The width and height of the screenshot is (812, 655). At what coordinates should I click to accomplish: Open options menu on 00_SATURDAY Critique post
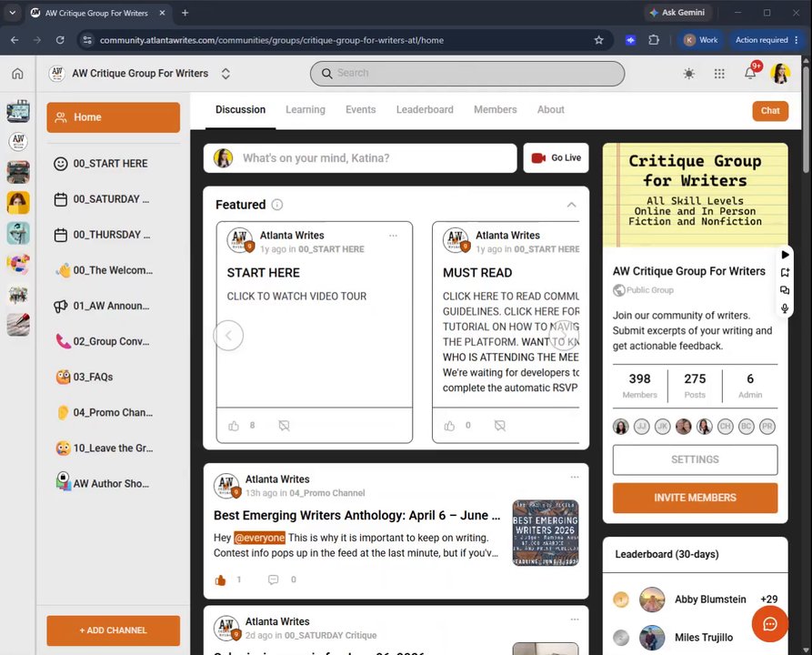575,620
